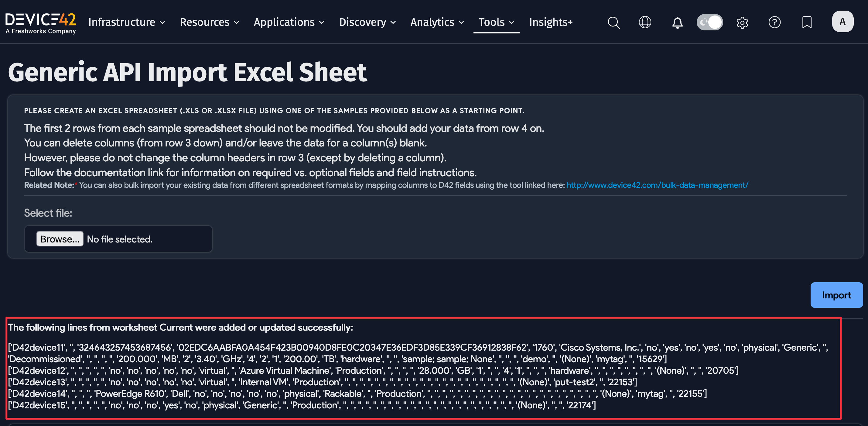Switch the theme toggle to light mode
Image resolution: width=868 pixels, height=426 pixels.
click(710, 22)
